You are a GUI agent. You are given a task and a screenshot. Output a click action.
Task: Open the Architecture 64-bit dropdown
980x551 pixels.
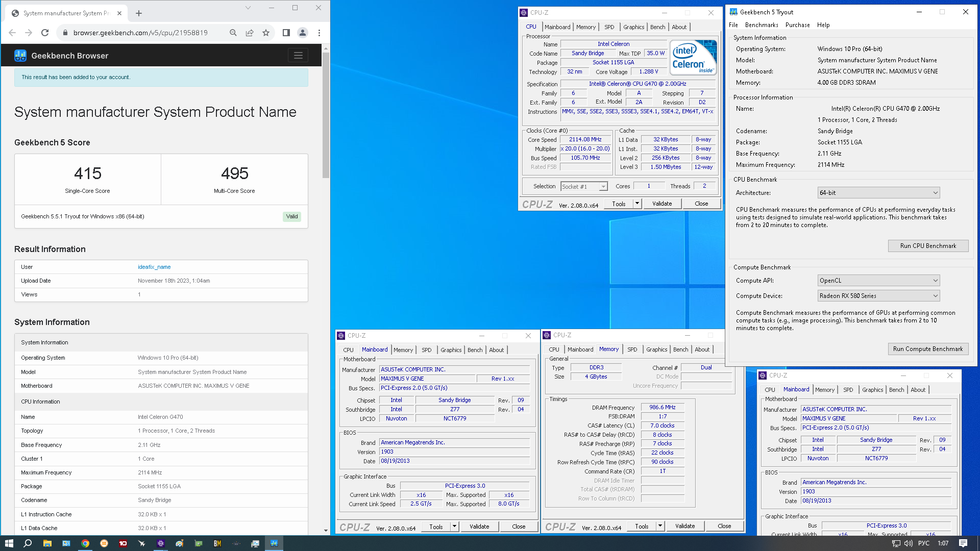(x=878, y=193)
